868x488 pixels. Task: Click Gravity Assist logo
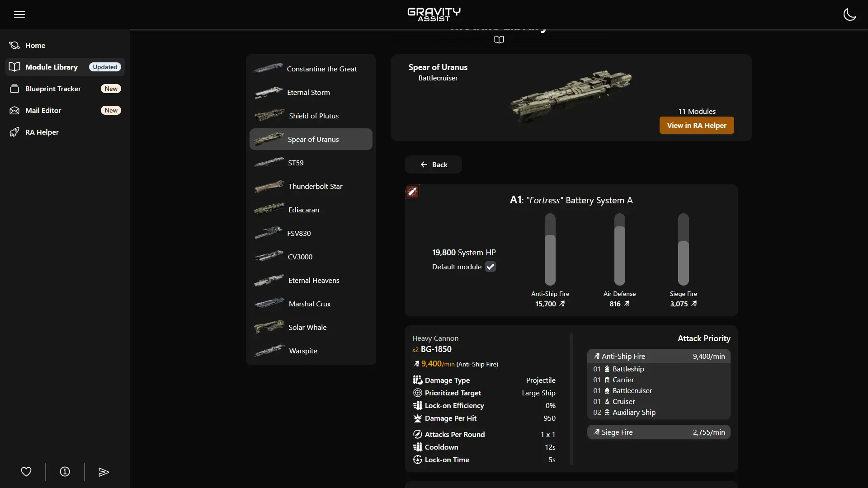click(x=434, y=14)
